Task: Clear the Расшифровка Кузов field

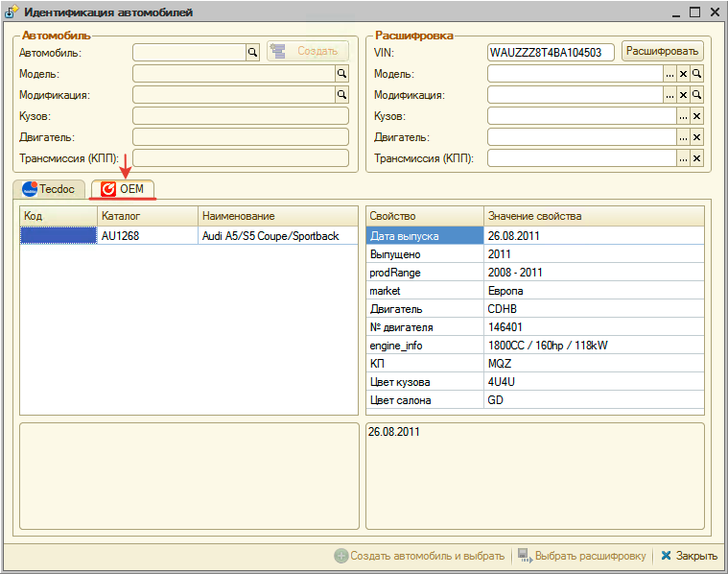Action: [x=697, y=116]
